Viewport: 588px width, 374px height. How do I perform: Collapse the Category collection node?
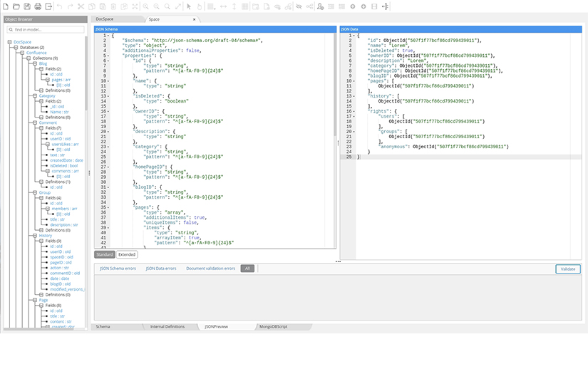pos(35,96)
